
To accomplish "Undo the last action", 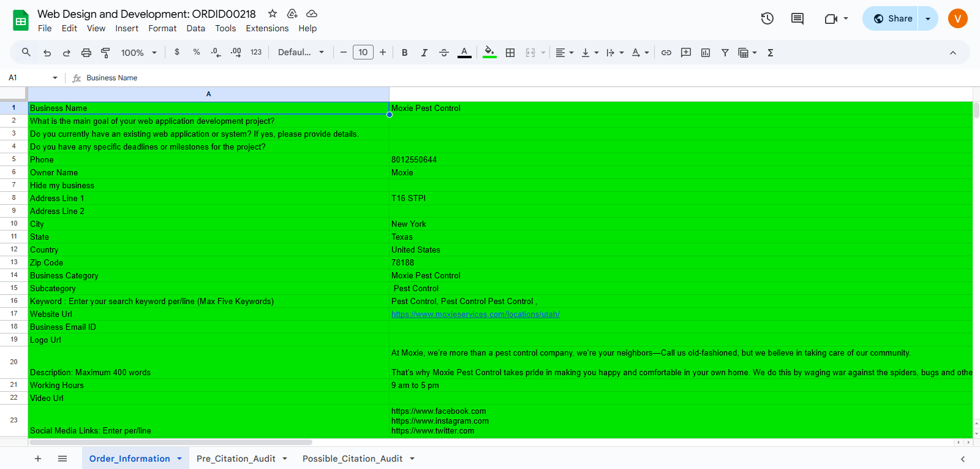I will pyautogui.click(x=47, y=53).
